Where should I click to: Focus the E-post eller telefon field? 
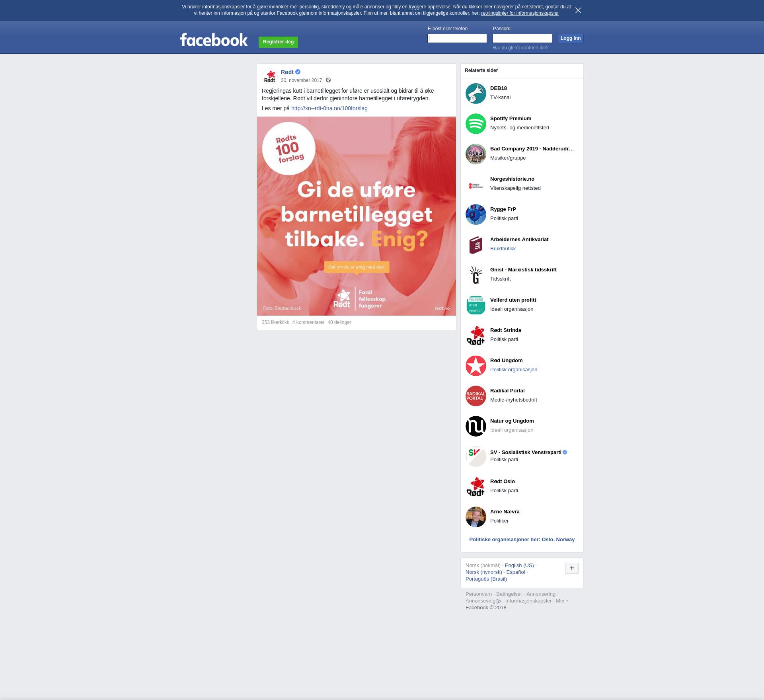point(457,38)
